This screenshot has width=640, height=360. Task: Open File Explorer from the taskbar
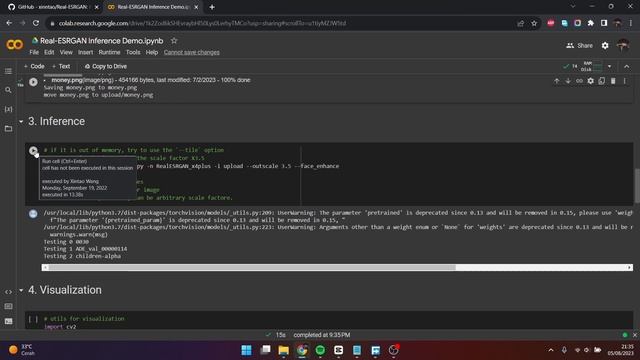click(283, 350)
